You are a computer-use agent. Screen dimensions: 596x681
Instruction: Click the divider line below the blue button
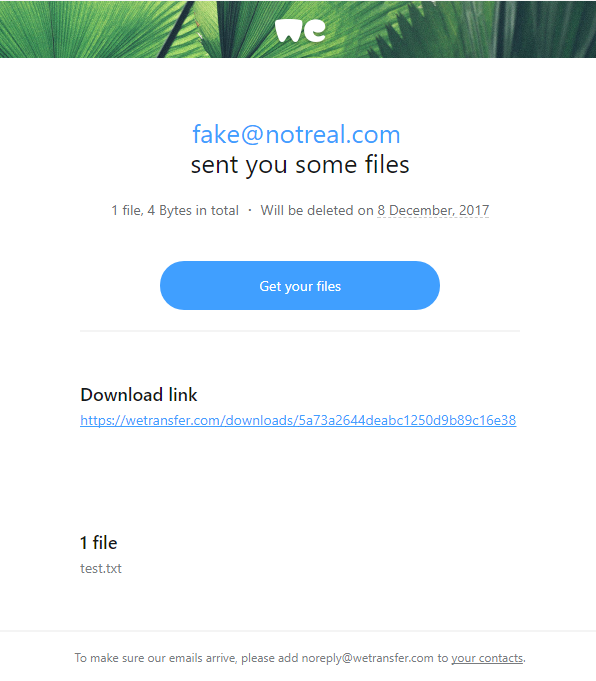click(300, 331)
